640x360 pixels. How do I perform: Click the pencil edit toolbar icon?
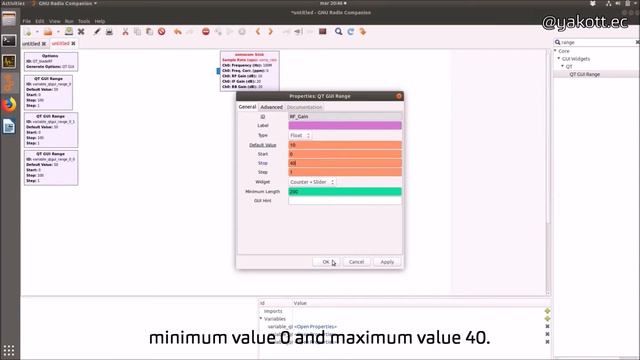(97, 31)
